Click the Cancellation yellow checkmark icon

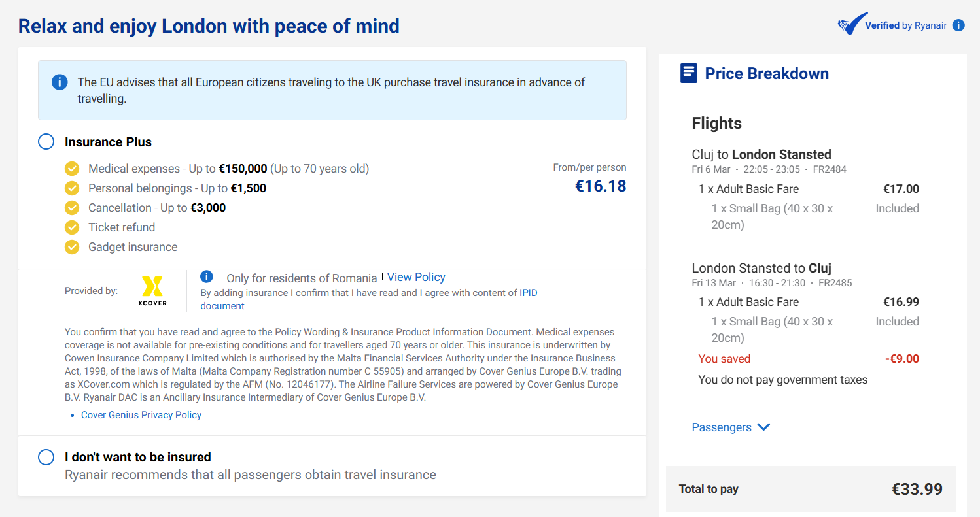(72, 208)
